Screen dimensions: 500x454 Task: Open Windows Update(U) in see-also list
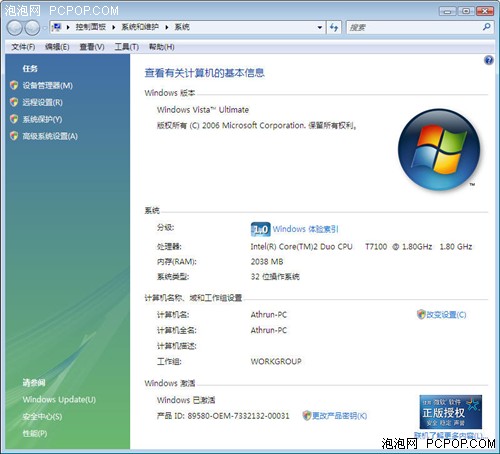pyautogui.click(x=59, y=399)
